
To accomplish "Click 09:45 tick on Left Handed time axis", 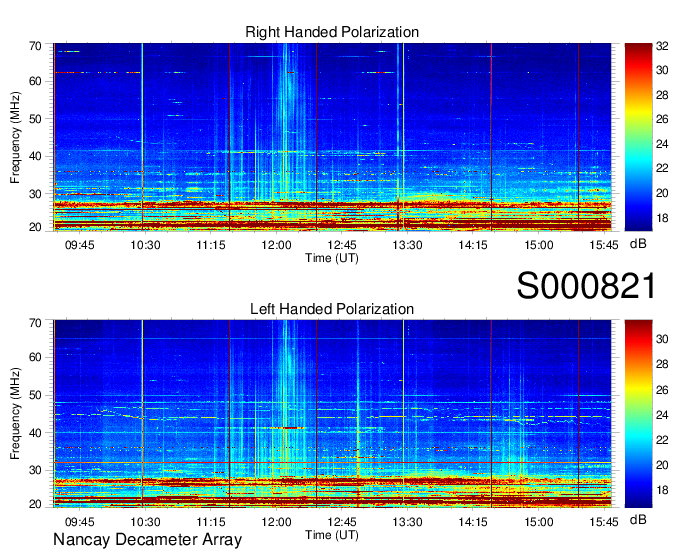I will tap(79, 522).
